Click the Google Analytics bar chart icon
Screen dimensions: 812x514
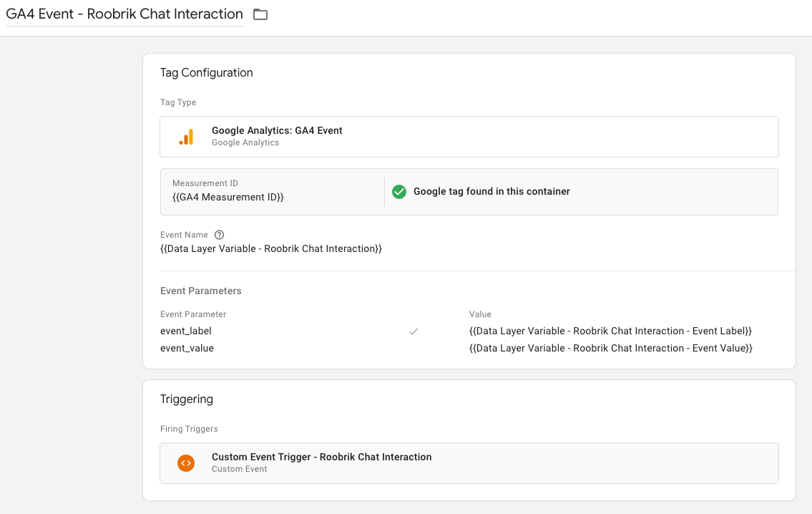186,137
